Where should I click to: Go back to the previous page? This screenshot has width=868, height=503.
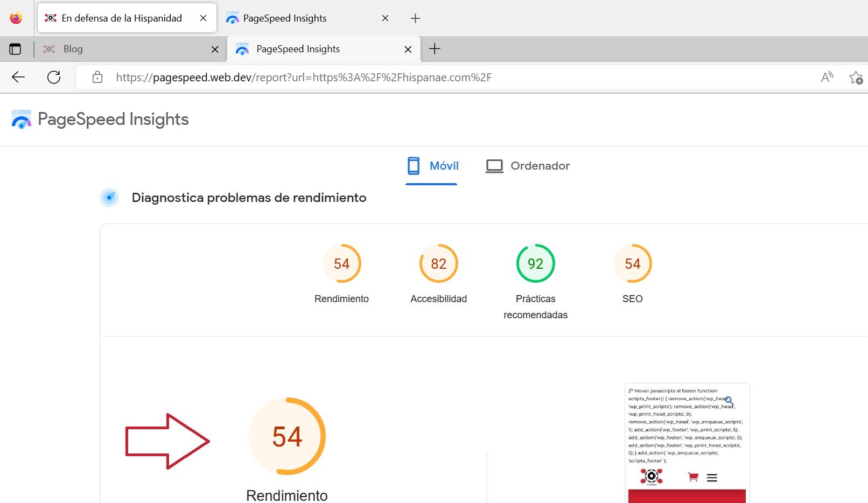coord(18,77)
